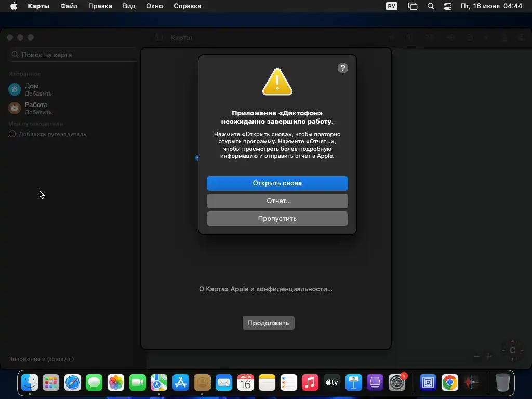Open the Карты application menu

click(x=38, y=6)
